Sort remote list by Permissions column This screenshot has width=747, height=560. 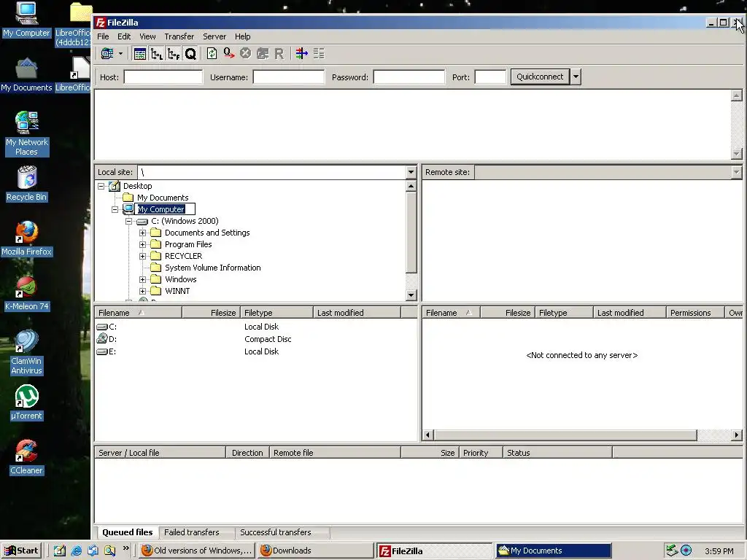pyautogui.click(x=695, y=313)
